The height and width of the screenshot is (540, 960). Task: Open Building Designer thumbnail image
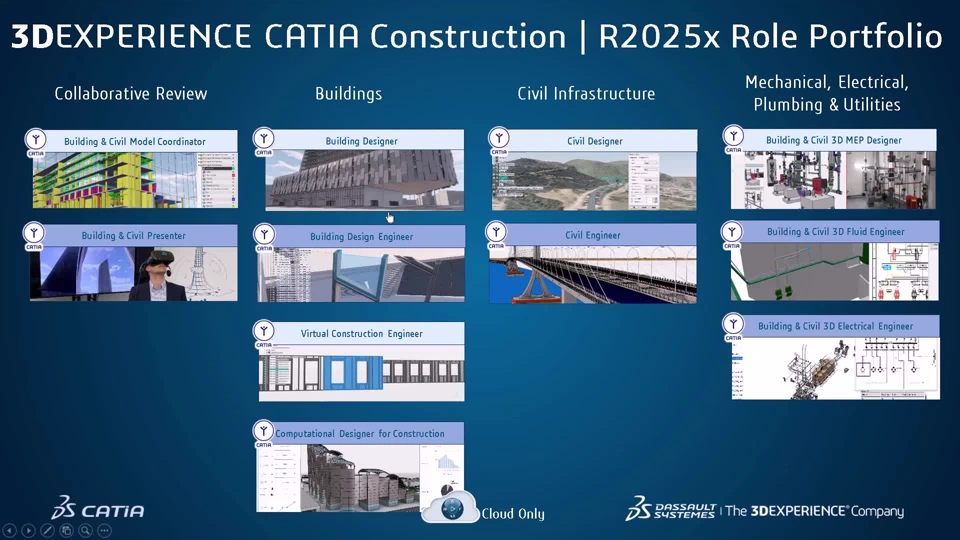click(x=364, y=179)
